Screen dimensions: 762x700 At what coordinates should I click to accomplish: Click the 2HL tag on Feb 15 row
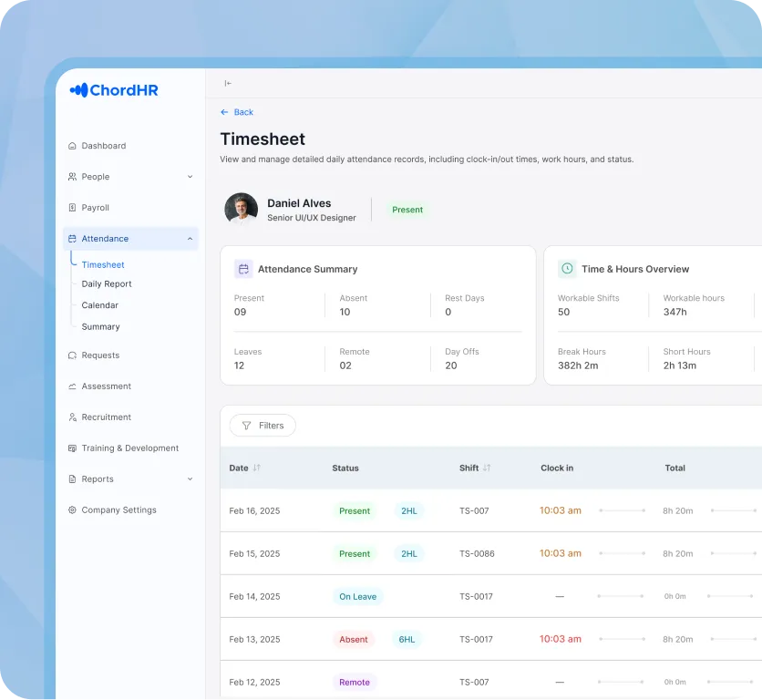pos(408,553)
